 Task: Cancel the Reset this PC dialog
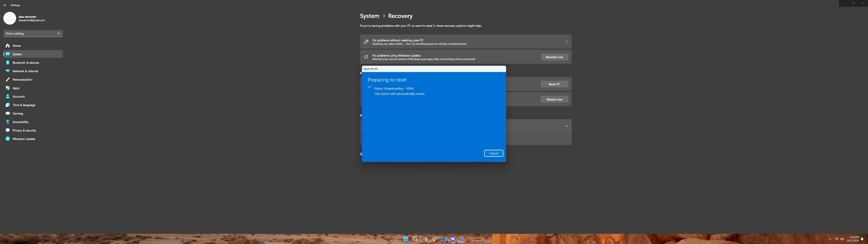tap(493, 153)
